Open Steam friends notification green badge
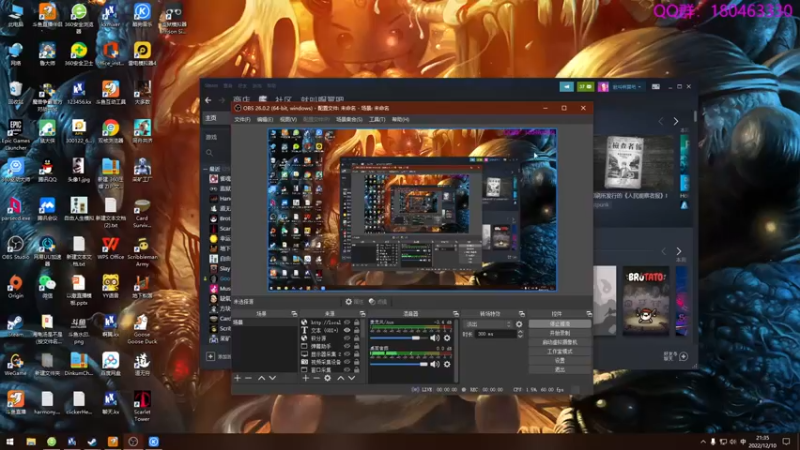The image size is (800, 450). click(585, 87)
